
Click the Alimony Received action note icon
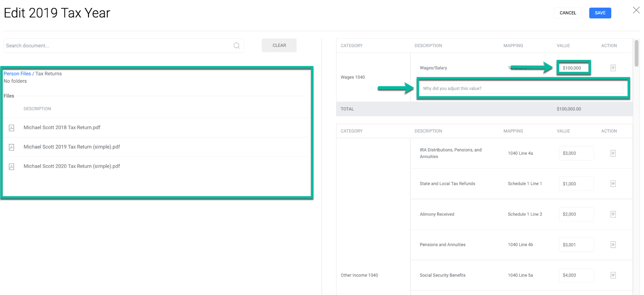coord(613,214)
